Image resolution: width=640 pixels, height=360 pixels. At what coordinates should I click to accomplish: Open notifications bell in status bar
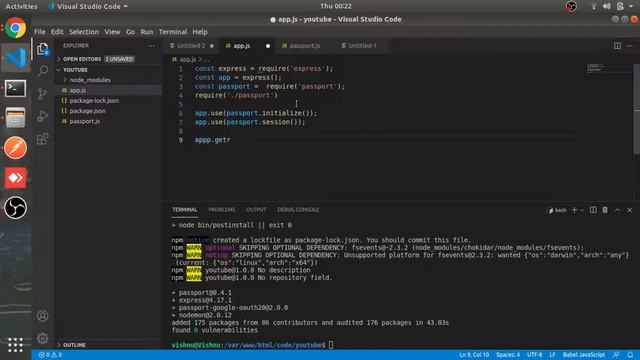(x=630, y=355)
